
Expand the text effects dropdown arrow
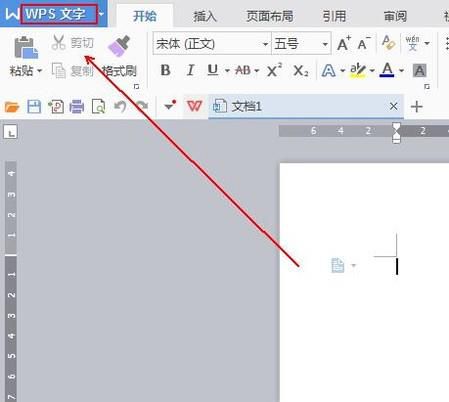pos(342,71)
